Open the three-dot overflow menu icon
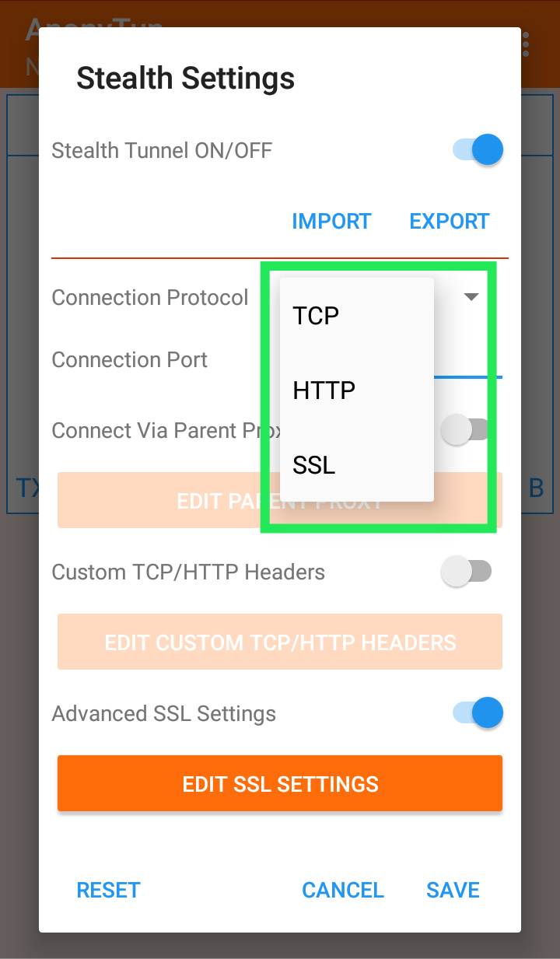This screenshot has width=560, height=959. pos(527,44)
